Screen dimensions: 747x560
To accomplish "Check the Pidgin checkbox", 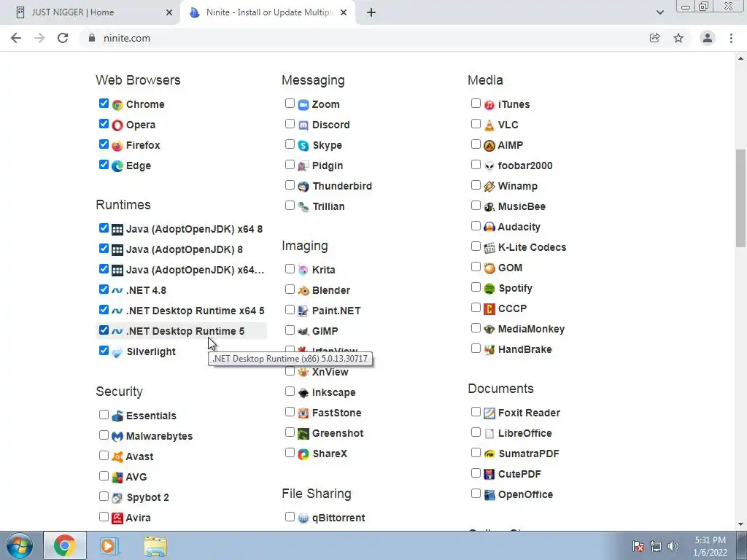I will 290,165.
